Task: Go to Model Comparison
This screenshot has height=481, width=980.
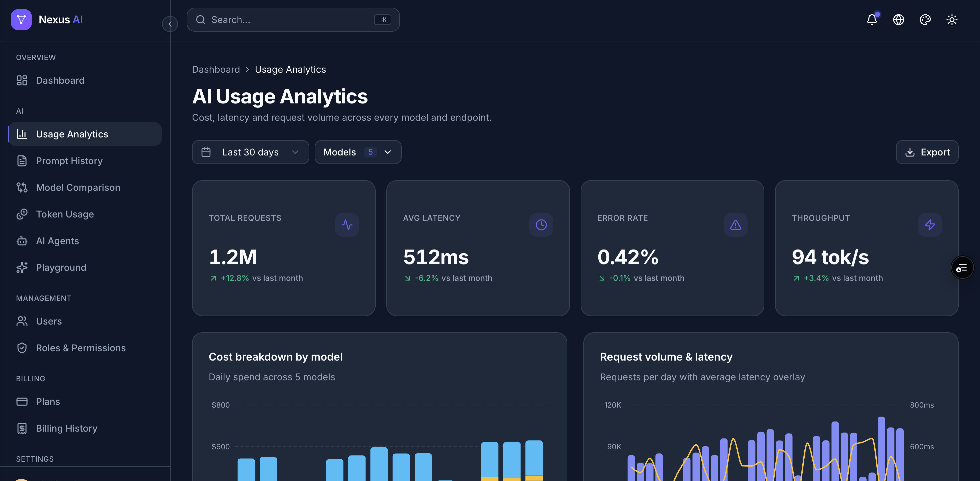Action: pyautogui.click(x=85, y=187)
